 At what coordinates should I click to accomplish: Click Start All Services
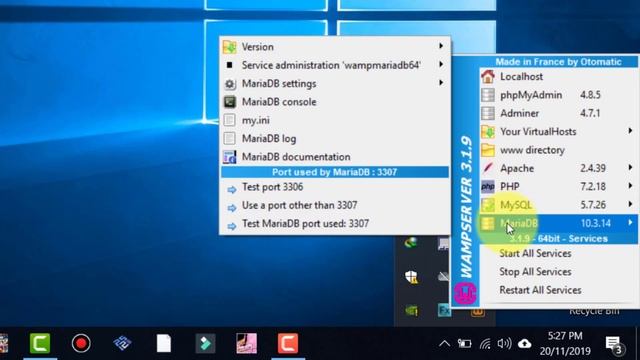[x=535, y=253]
